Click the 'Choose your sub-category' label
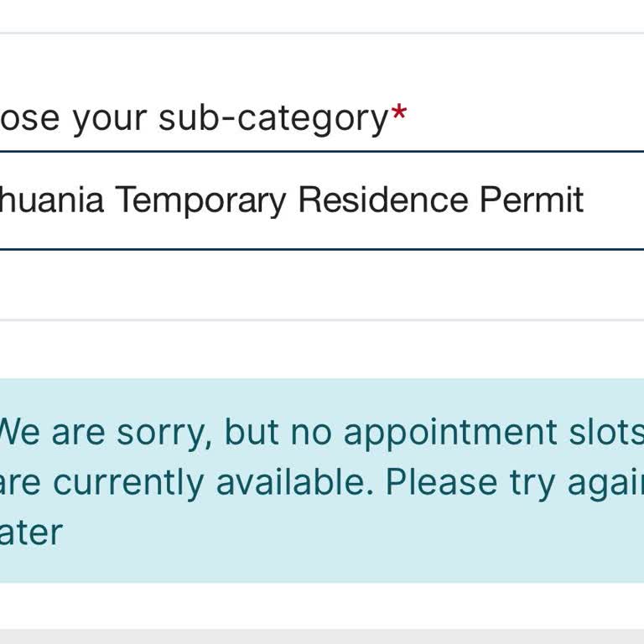 tap(193, 118)
